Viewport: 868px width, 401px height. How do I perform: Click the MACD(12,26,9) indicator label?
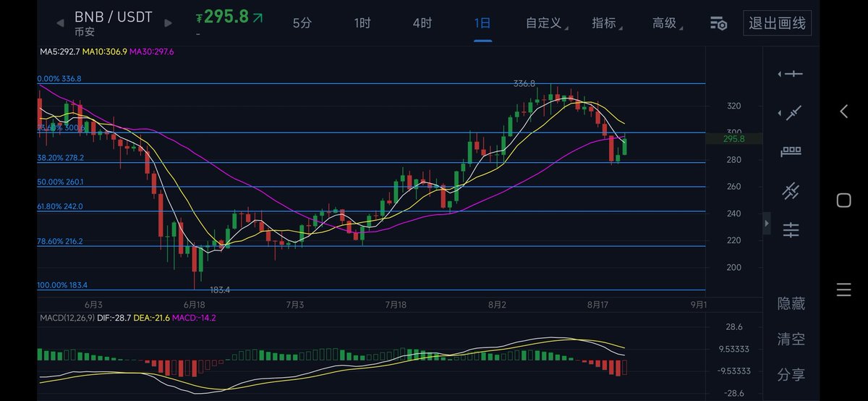point(68,317)
